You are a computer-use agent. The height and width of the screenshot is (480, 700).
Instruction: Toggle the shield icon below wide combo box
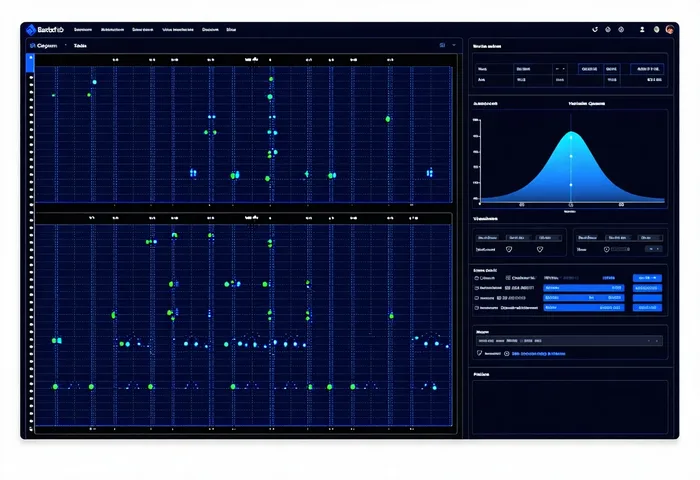(x=479, y=353)
